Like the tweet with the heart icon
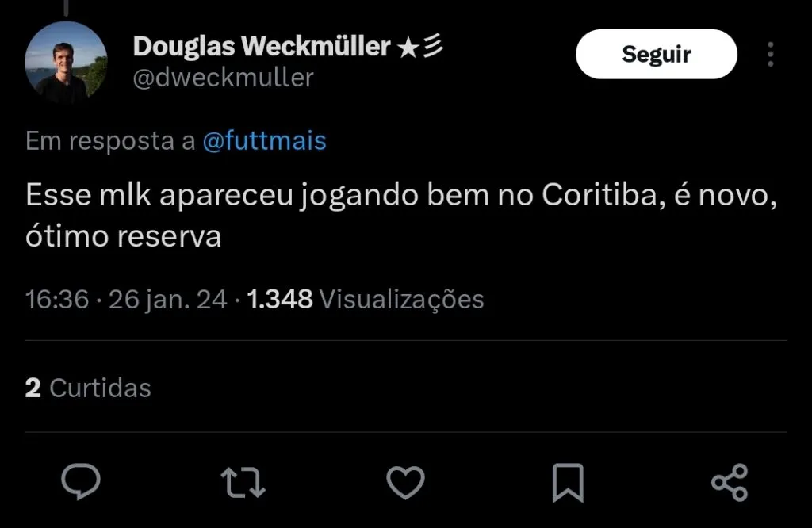 (x=405, y=482)
